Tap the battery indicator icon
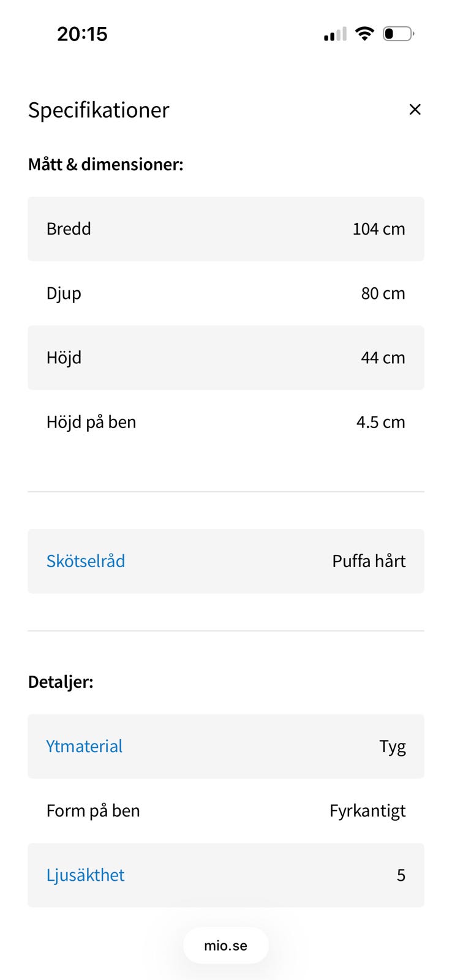 click(398, 34)
